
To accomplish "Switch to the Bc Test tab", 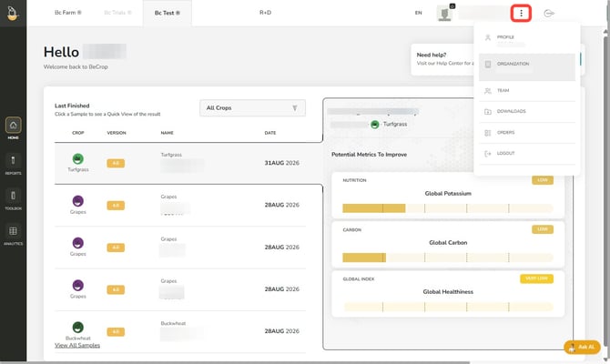I will tap(168, 13).
